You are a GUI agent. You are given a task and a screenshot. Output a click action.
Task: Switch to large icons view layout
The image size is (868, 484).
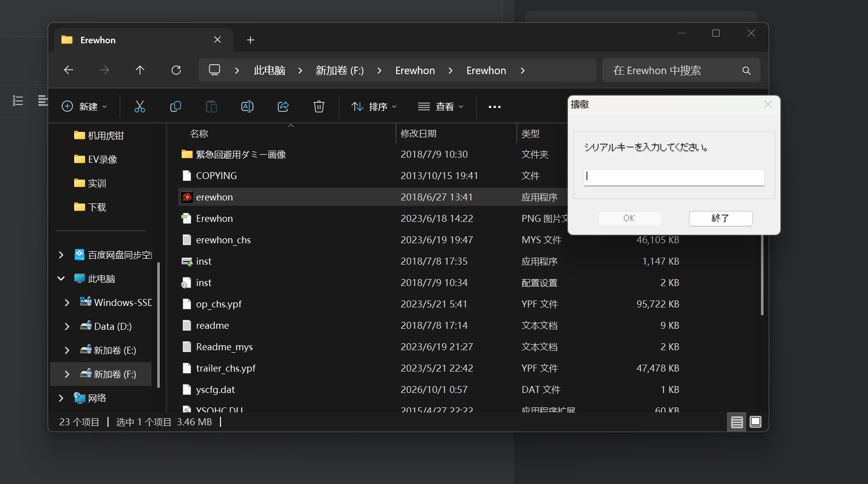click(756, 422)
